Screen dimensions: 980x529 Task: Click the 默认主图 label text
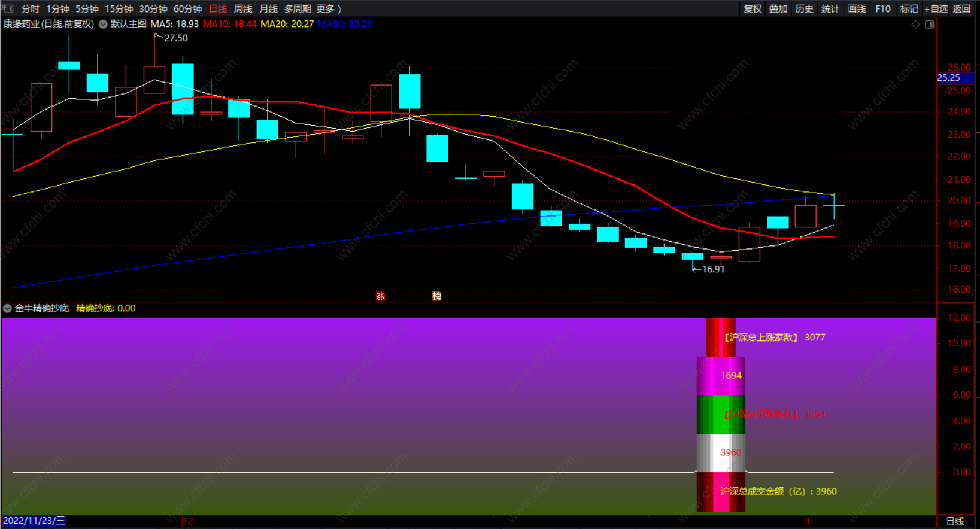click(129, 24)
